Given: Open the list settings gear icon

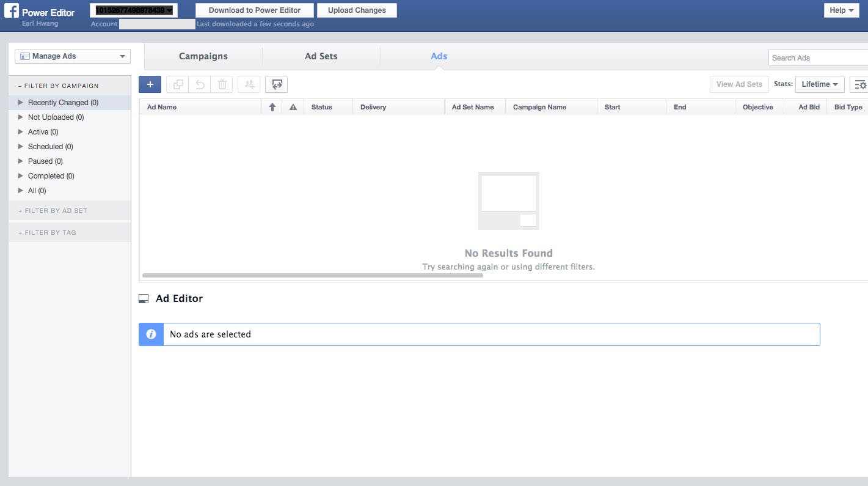Looking at the screenshot, I should (x=859, y=84).
